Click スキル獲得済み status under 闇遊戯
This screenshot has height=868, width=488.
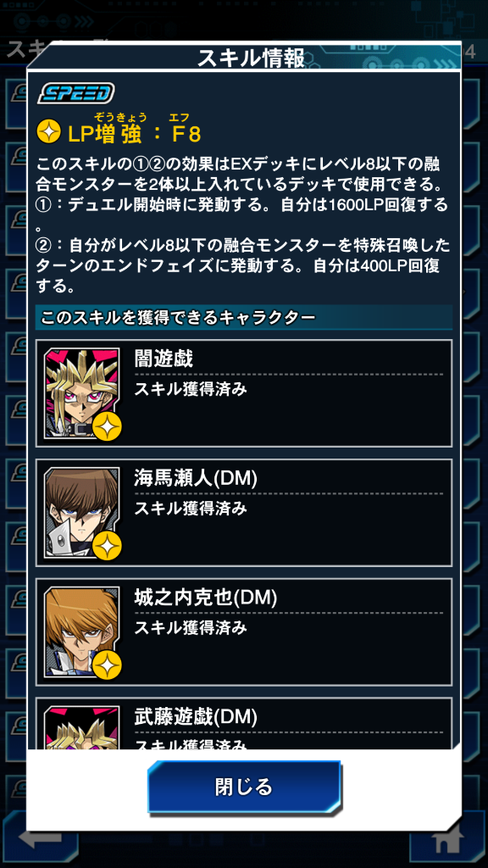(191, 389)
